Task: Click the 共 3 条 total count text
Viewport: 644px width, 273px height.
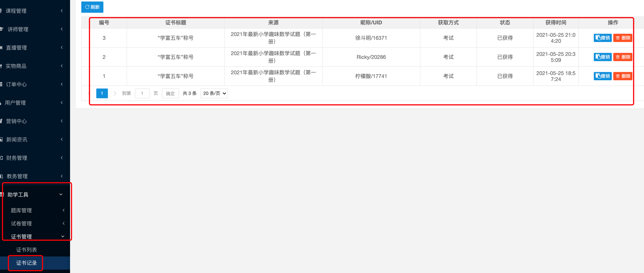Action: click(x=190, y=93)
